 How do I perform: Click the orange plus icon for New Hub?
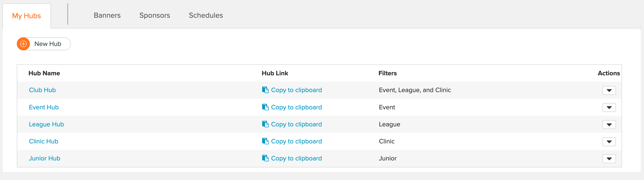tap(23, 44)
